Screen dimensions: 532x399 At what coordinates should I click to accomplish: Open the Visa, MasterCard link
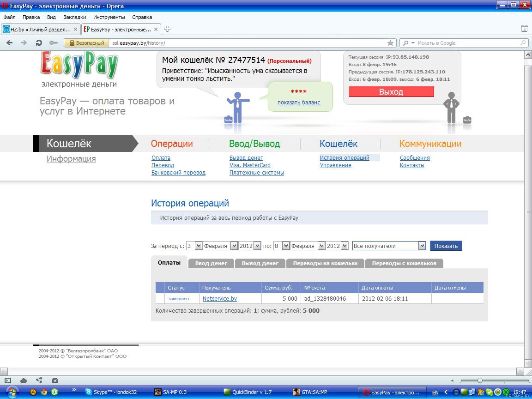250,165
